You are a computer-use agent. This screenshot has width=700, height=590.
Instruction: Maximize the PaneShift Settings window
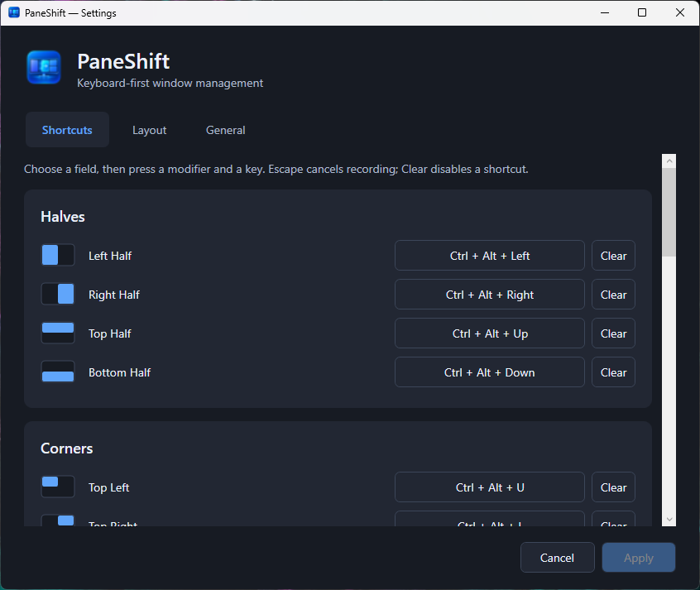(642, 12)
